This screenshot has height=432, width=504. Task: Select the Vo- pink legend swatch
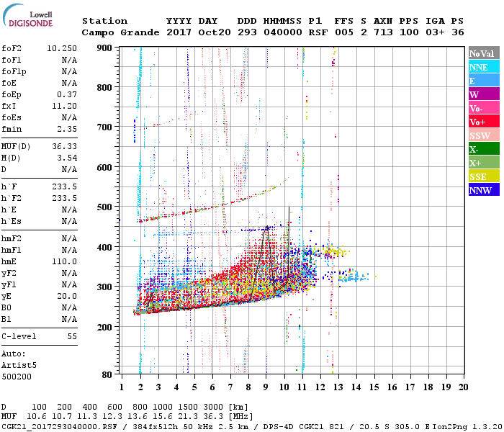484,108
